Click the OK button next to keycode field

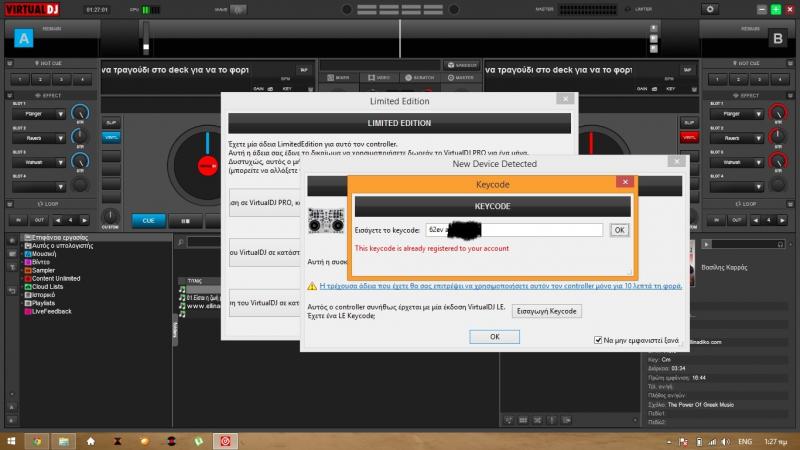[x=619, y=230]
